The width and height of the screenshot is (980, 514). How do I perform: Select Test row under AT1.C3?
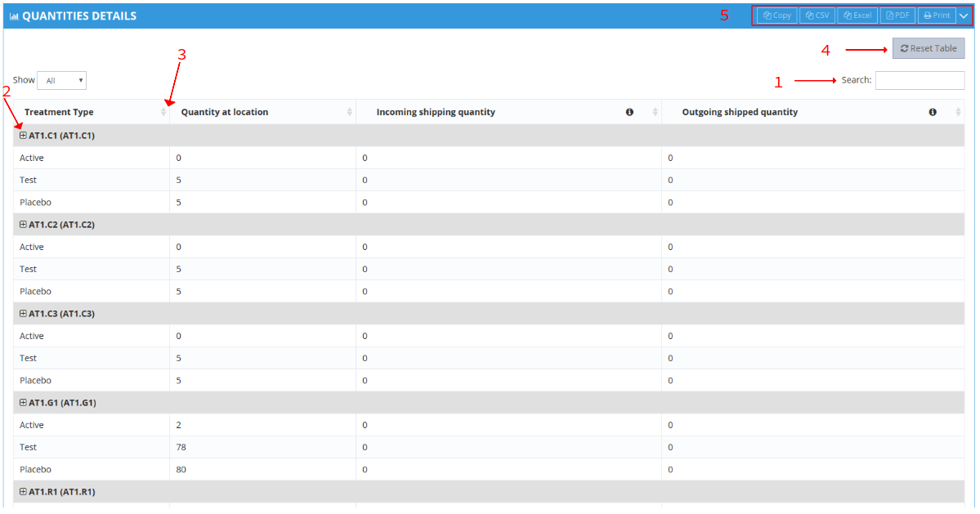[489, 358]
